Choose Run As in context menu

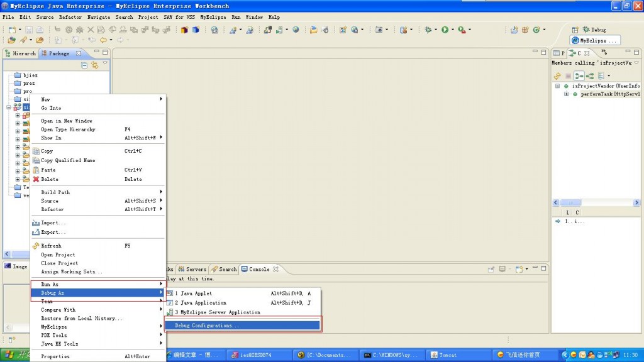pyautogui.click(x=97, y=284)
